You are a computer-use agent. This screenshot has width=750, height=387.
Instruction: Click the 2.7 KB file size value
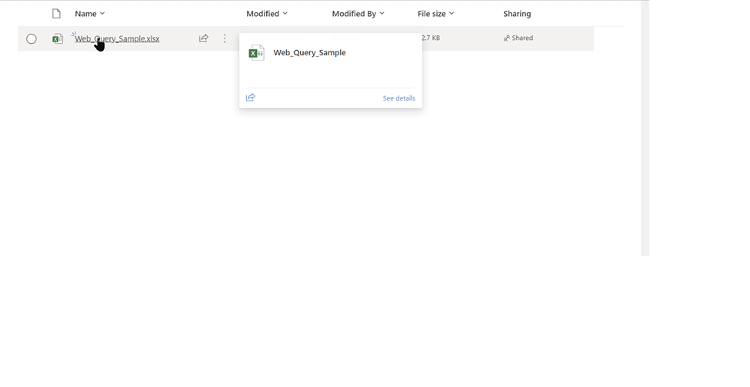click(x=431, y=38)
